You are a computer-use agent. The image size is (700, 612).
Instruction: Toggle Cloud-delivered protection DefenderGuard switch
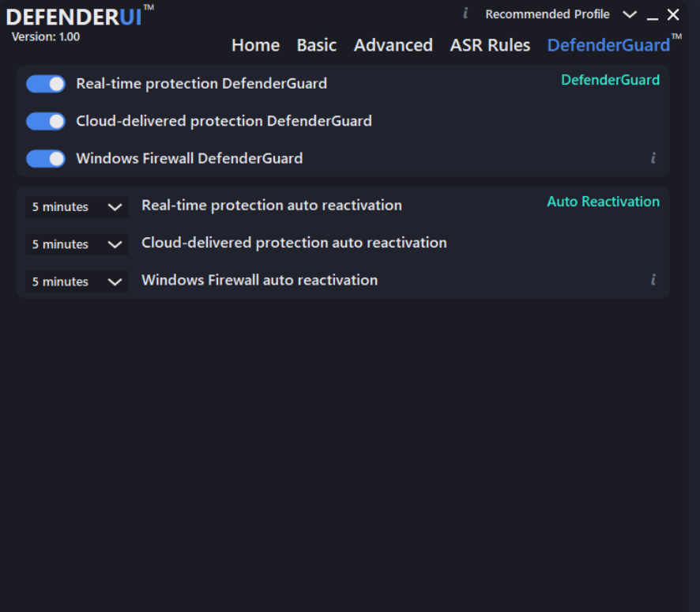(x=46, y=122)
